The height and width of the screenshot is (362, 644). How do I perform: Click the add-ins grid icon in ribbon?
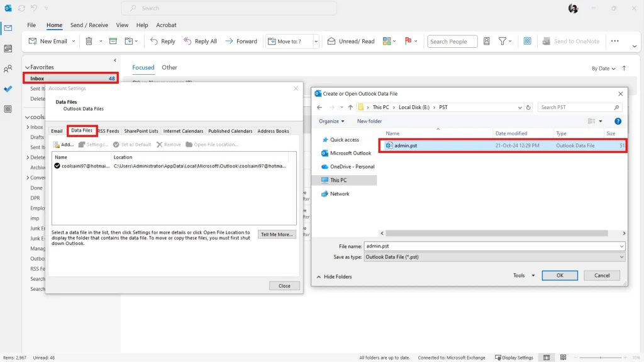click(528, 41)
